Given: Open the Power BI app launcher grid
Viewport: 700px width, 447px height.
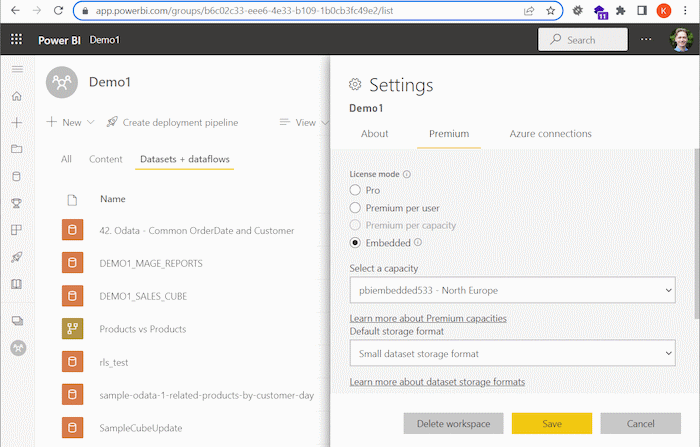Looking at the screenshot, I should pos(17,39).
